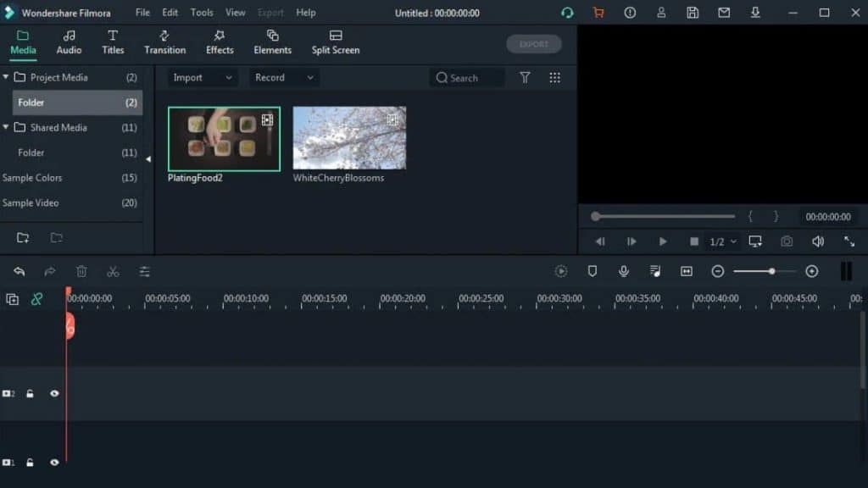Screen dimensions: 868x488
Task: Switch to the Transition tab
Action: click(164, 42)
